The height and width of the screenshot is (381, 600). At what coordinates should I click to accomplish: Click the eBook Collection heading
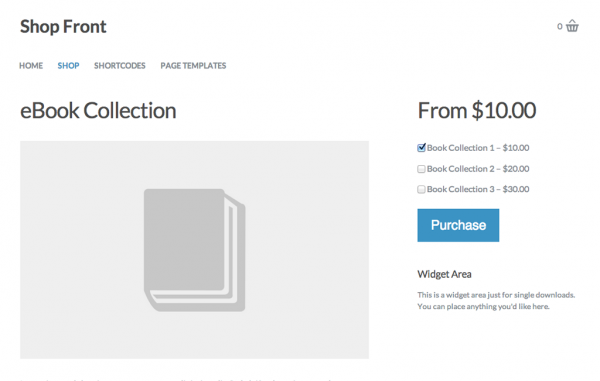pyautogui.click(x=98, y=111)
